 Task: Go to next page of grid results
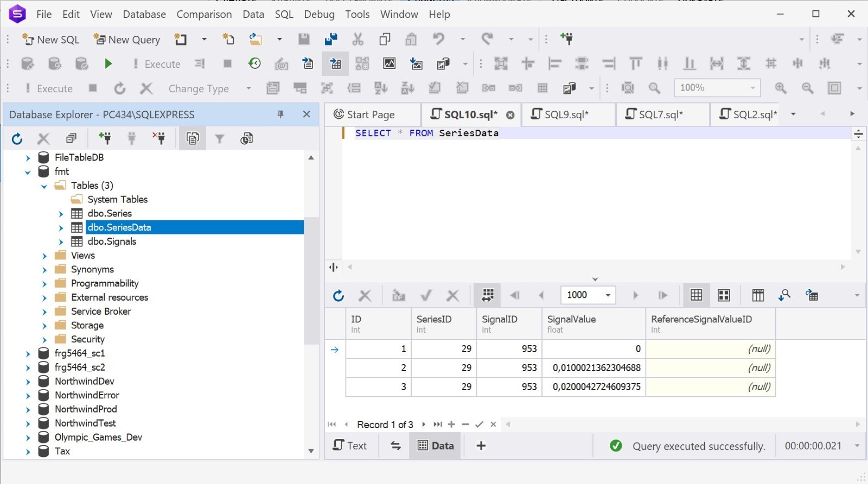pyautogui.click(x=635, y=295)
